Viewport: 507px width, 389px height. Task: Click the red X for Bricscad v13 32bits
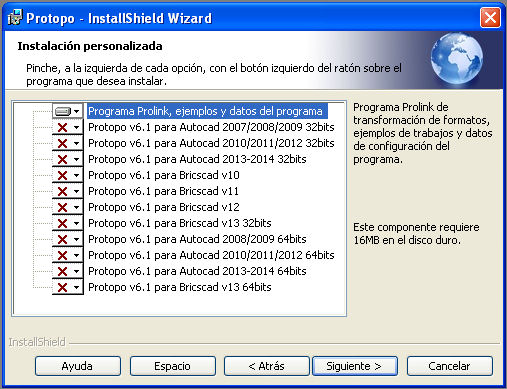[x=63, y=223]
